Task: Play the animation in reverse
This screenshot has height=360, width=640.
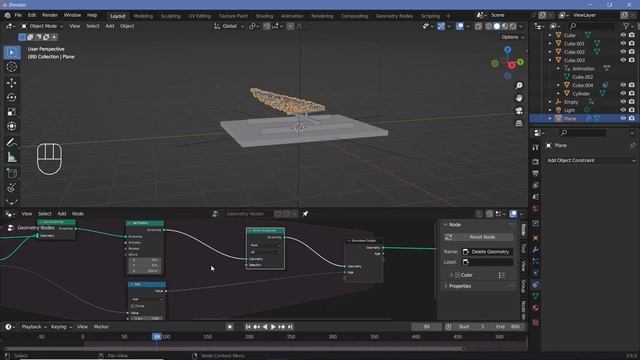Action: [265, 327]
